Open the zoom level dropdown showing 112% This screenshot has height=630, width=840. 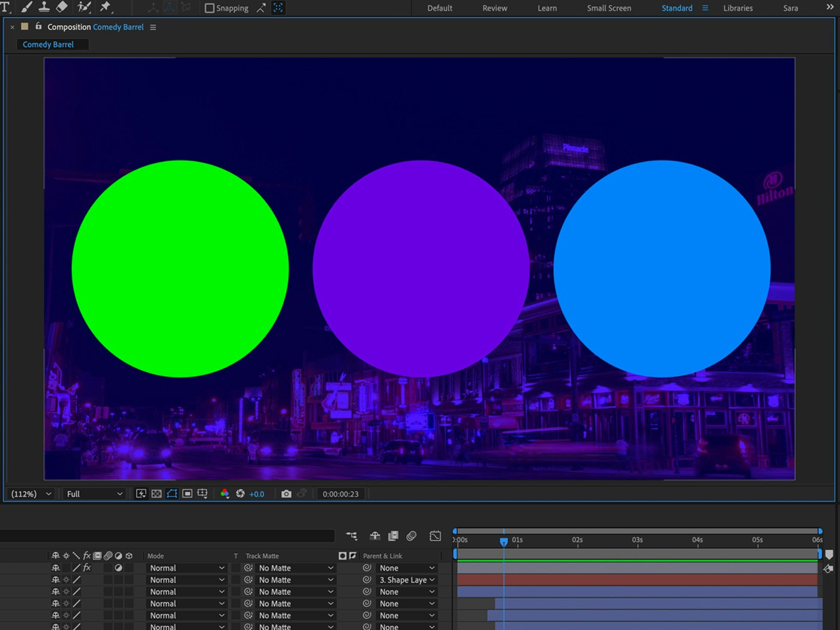(x=30, y=493)
